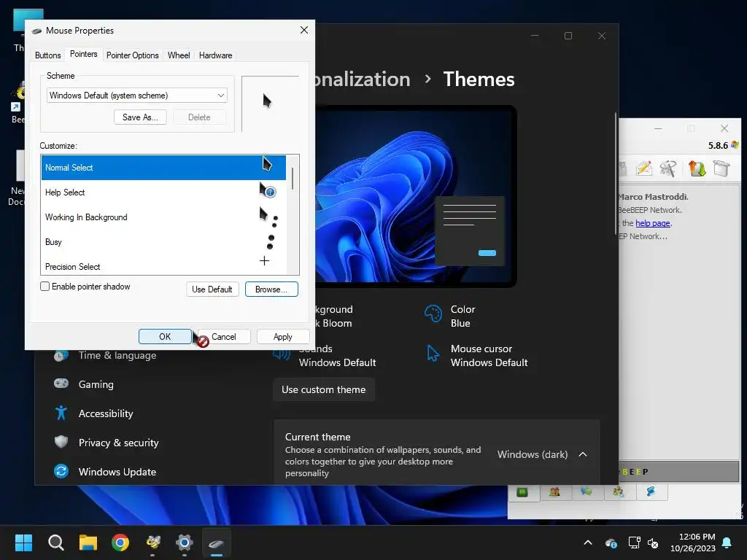Show hidden system tray icons chevron
This screenshot has height=560, width=747.
(x=588, y=542)
